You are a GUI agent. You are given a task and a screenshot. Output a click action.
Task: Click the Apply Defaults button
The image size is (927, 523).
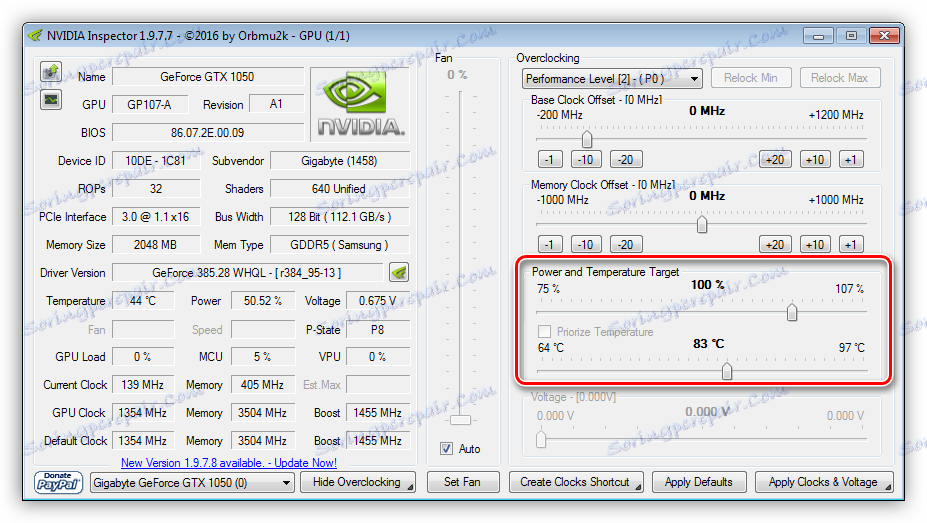[x=699, y=482]
